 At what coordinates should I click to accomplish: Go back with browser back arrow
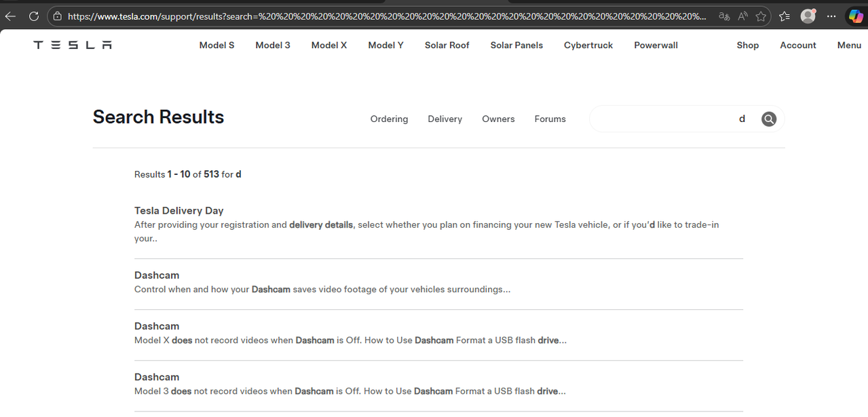pos(10,16)
